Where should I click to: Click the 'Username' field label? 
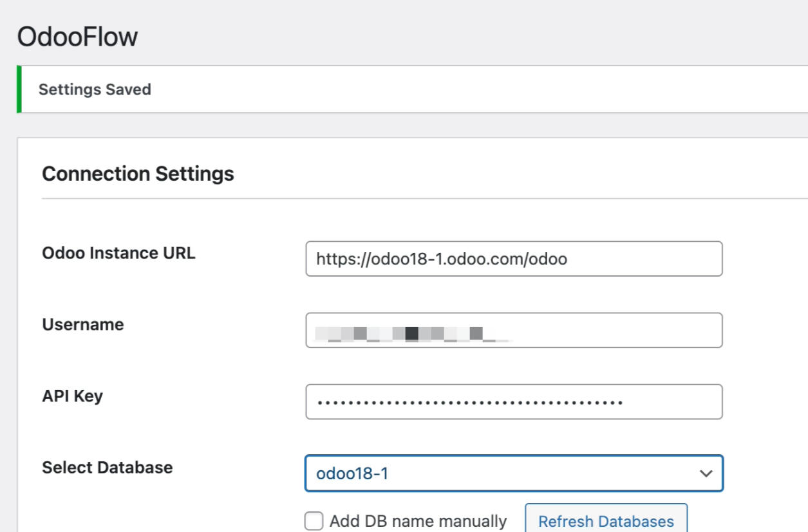(x=82, y=324)
